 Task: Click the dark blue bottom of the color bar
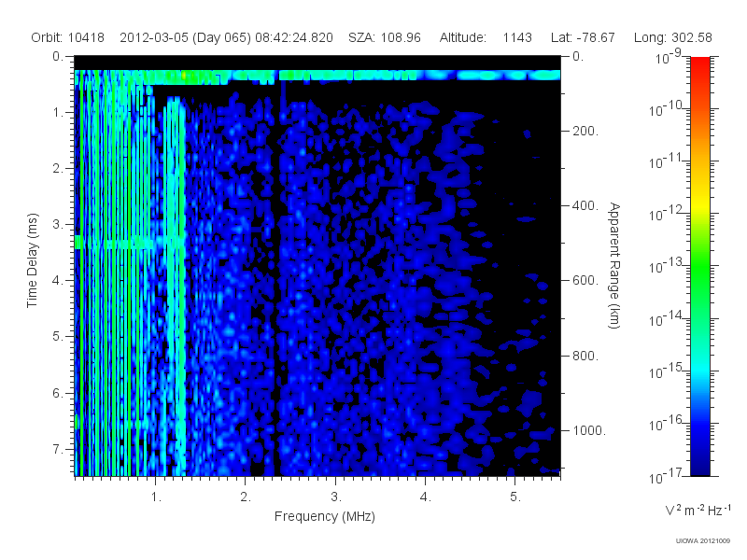[699, 464]
